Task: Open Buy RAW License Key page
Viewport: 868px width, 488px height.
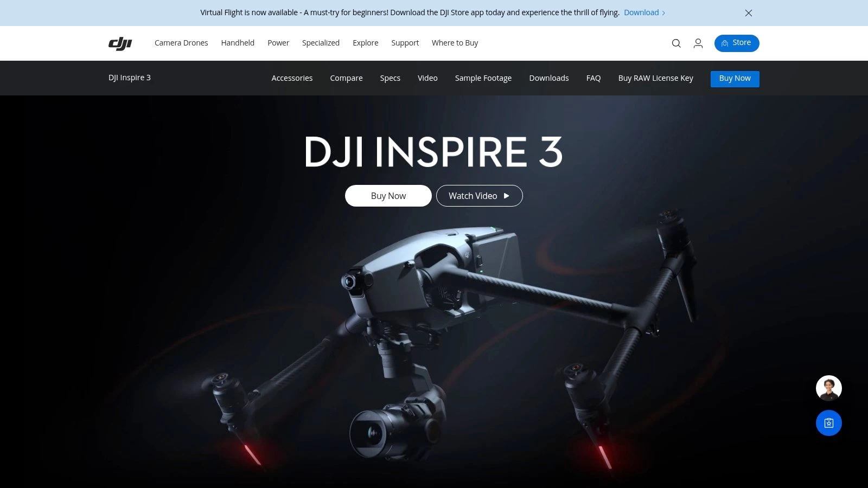Action: click(x=656, y=78)
